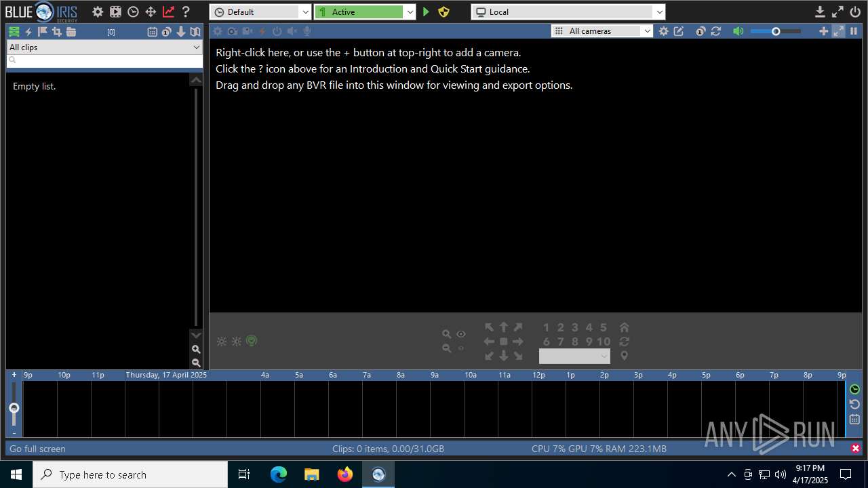
Task: Click the crop icon in clips toolbar
Action: 57,32
